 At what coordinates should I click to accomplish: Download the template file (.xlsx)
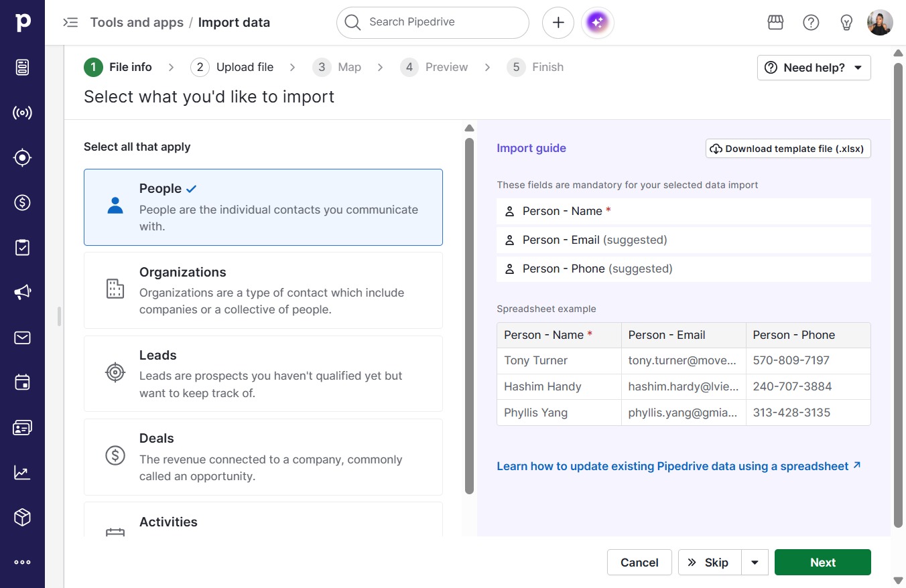(788, 149)
